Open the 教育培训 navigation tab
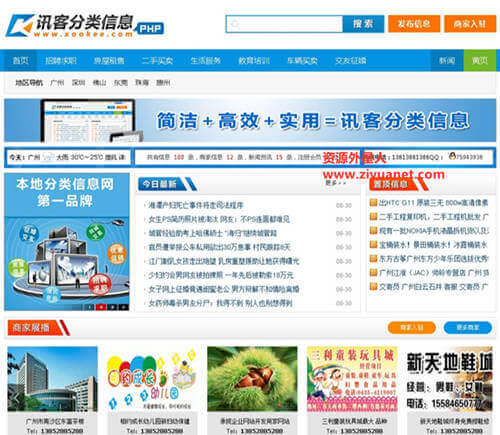The height and width of the screenshot is (435, 500). [x=254, y=61]
